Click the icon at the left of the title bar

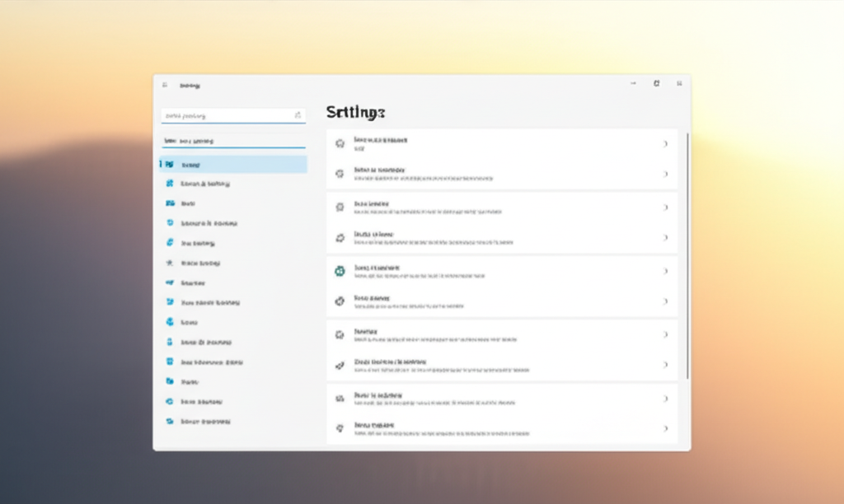165,84
